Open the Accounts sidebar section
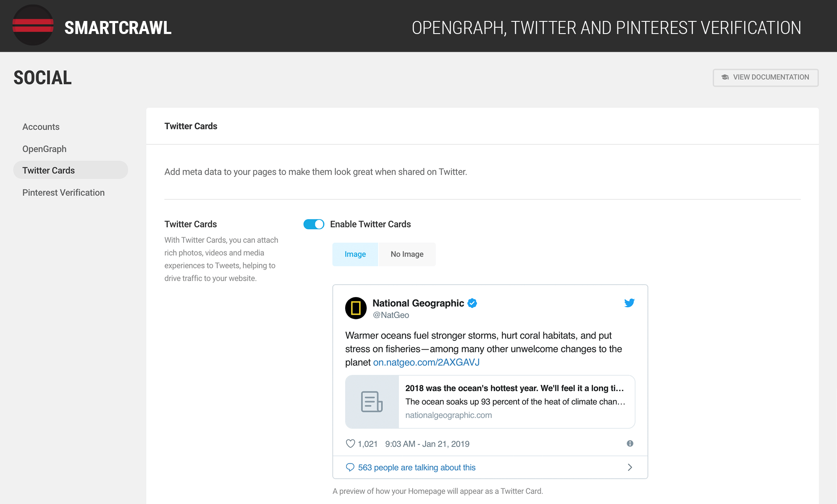The image size is (837, 504). [x=41, y=127]
